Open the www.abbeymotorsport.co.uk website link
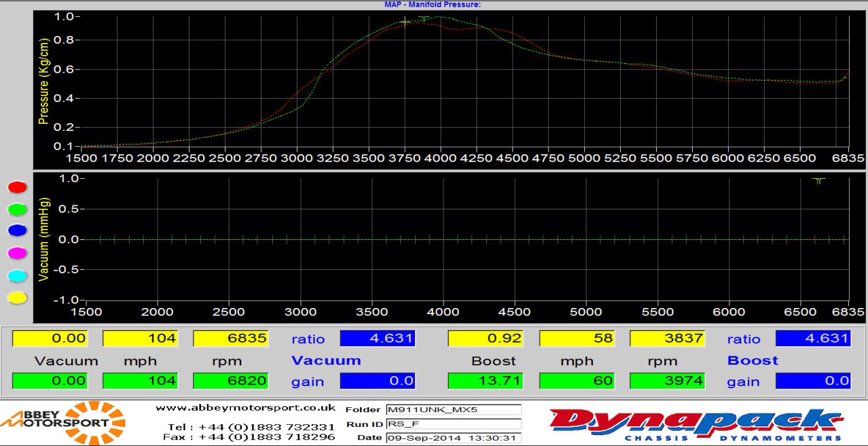This screenshot has height=446, width=868. (245, 409)
